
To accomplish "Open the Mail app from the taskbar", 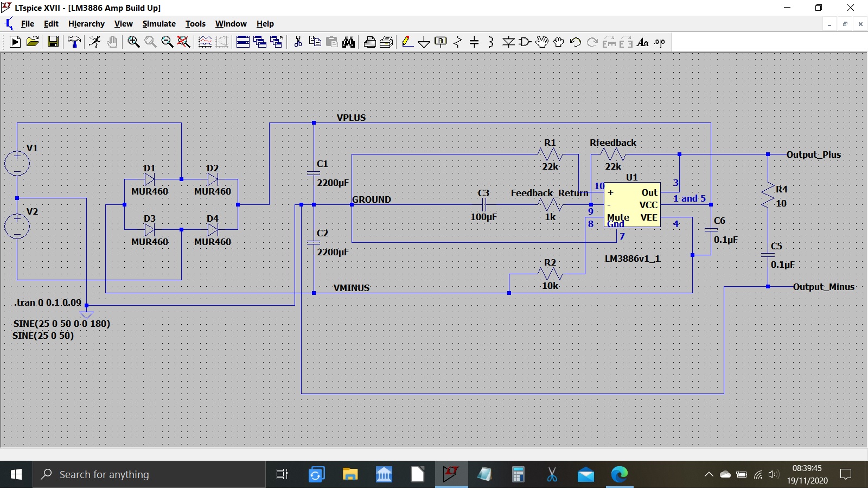I will pyautogui.click(x=585, y=475).
